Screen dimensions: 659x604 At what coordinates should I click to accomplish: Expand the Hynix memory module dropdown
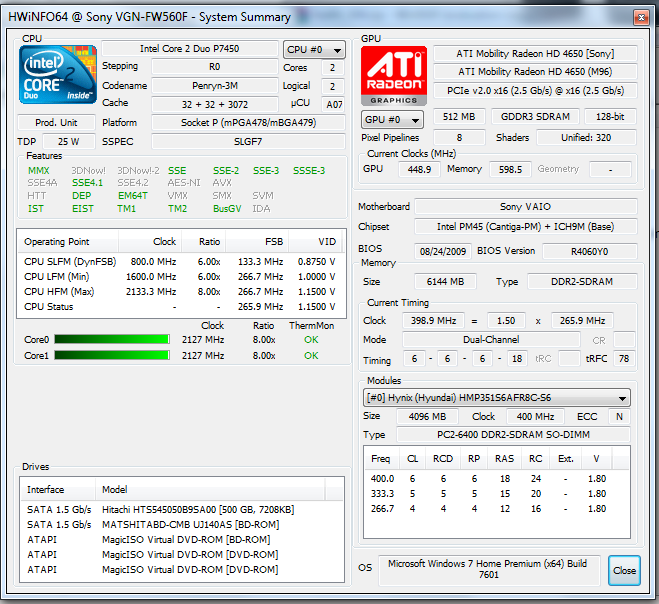[x=496, y=398]
